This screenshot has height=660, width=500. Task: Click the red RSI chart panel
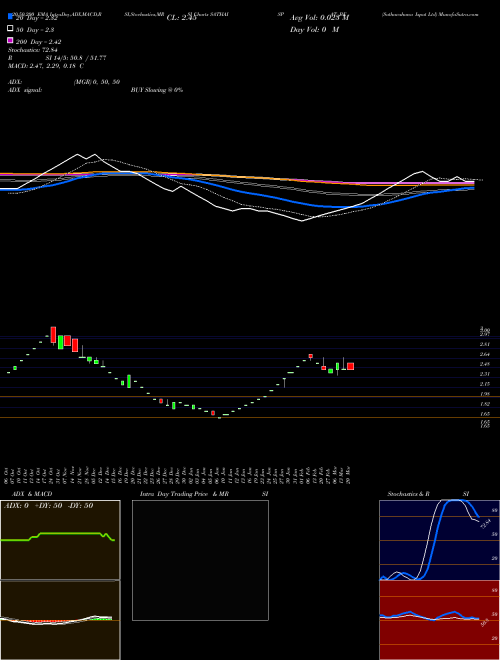439,620
